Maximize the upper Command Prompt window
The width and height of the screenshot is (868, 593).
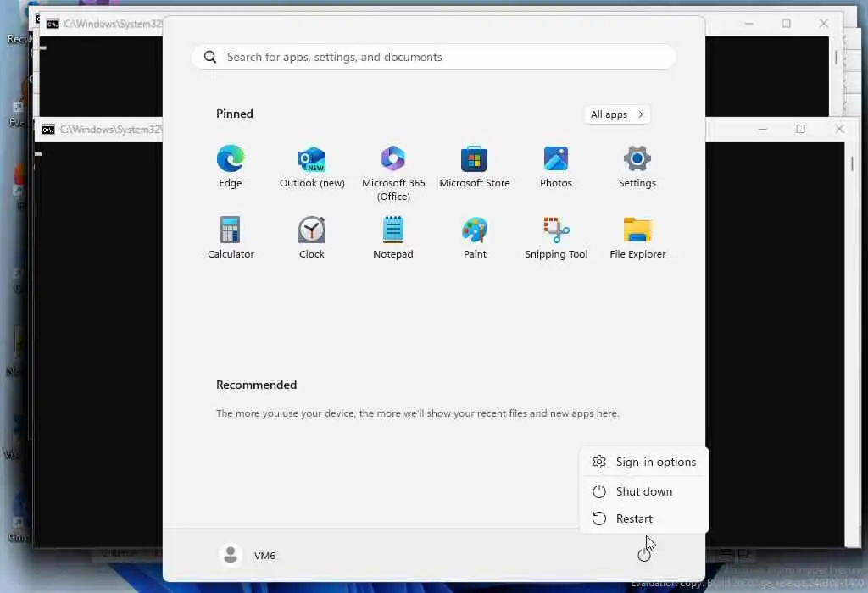(786, 23)
